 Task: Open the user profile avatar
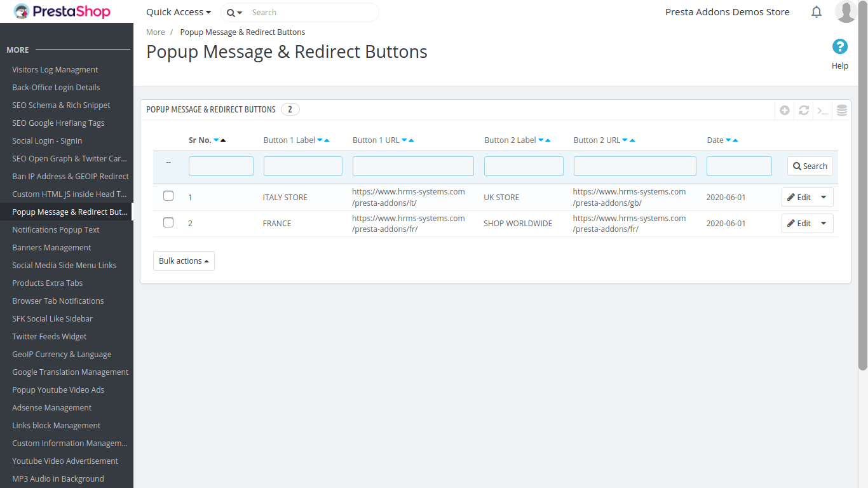pyautogui.click(x=846, y=11)
